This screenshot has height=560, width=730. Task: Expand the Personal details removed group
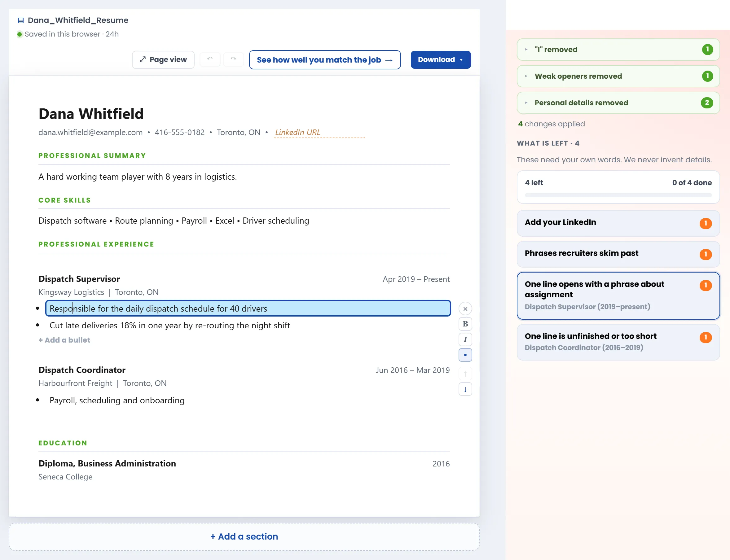pos(618,103)
